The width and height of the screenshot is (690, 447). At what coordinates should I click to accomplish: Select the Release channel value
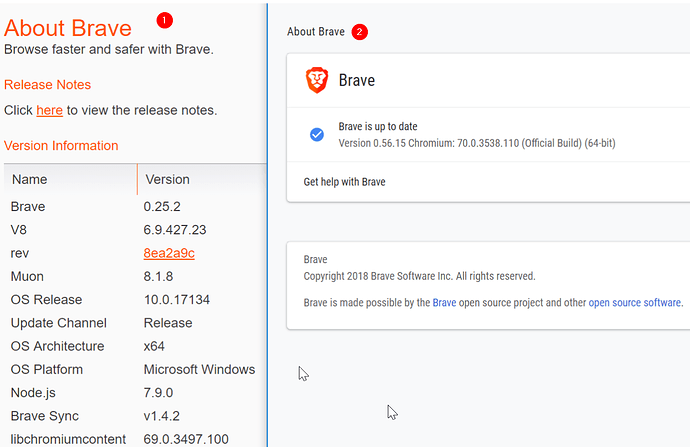(168, 323)
